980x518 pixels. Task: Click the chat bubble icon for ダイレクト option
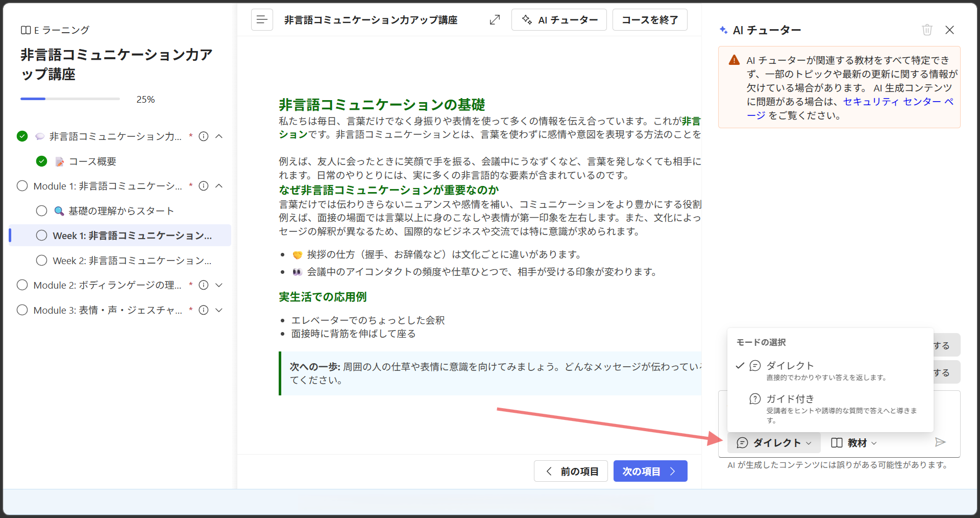(755, 366)
